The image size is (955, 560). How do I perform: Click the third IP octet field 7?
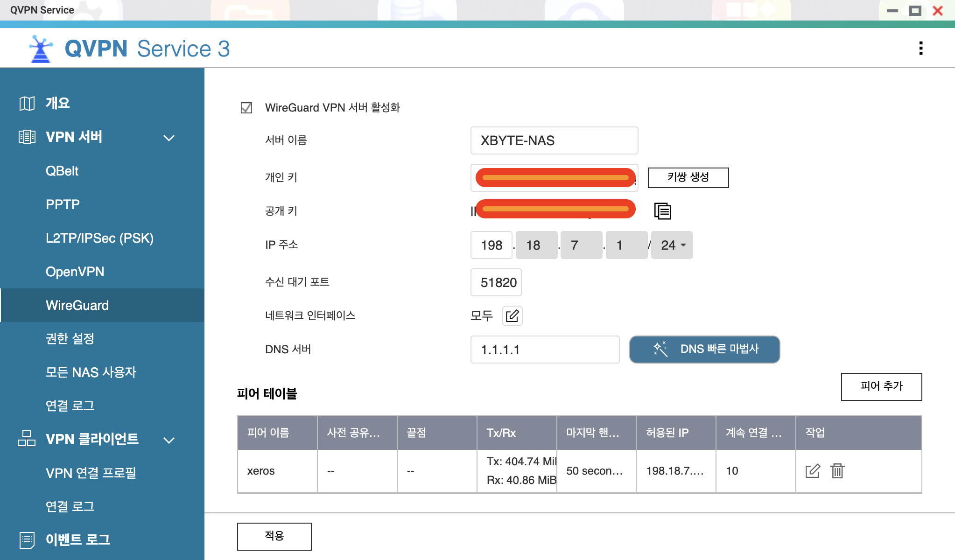(x=582, y=245)
